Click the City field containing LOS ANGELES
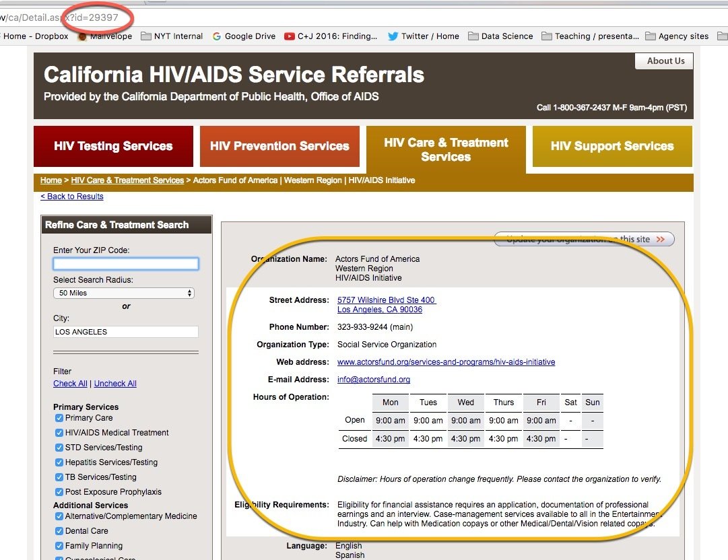This screenshot has height=560, width=728. pyautogui.click(x=126, y=332)
